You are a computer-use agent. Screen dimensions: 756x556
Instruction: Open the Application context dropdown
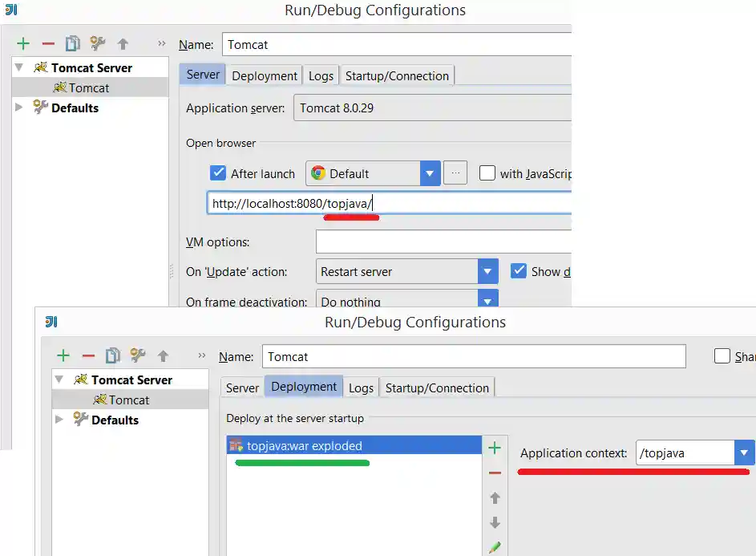coord(744,453)
